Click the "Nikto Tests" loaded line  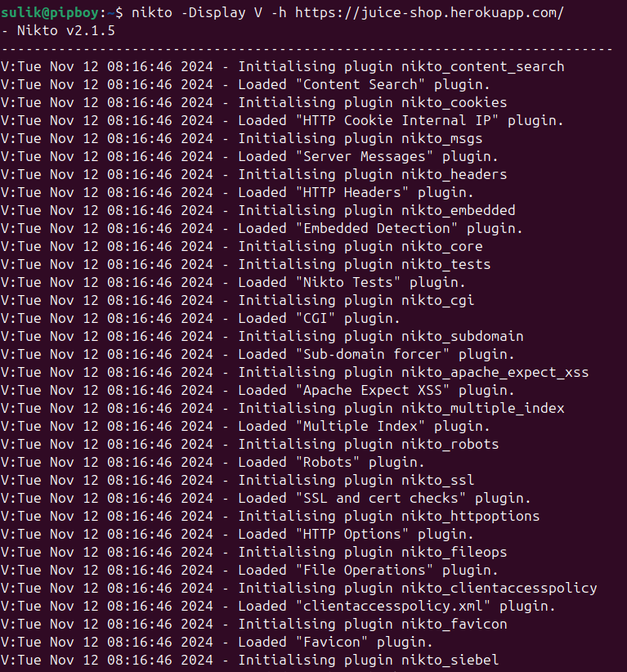[233, 283]
